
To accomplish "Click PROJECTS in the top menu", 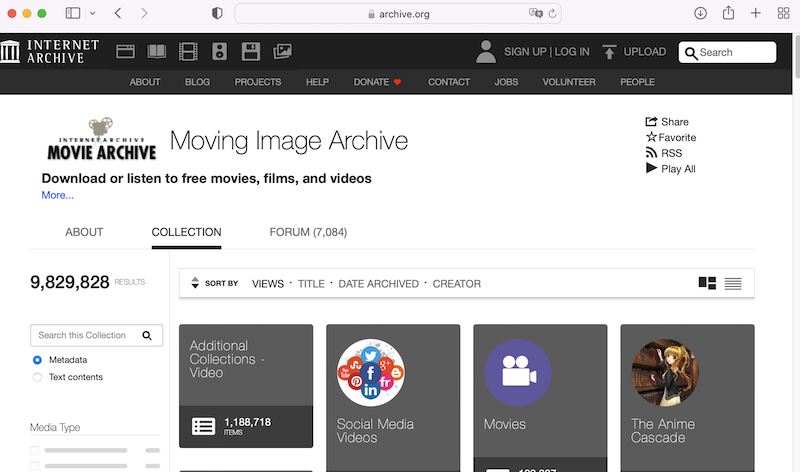I will (x=258, y=82).
